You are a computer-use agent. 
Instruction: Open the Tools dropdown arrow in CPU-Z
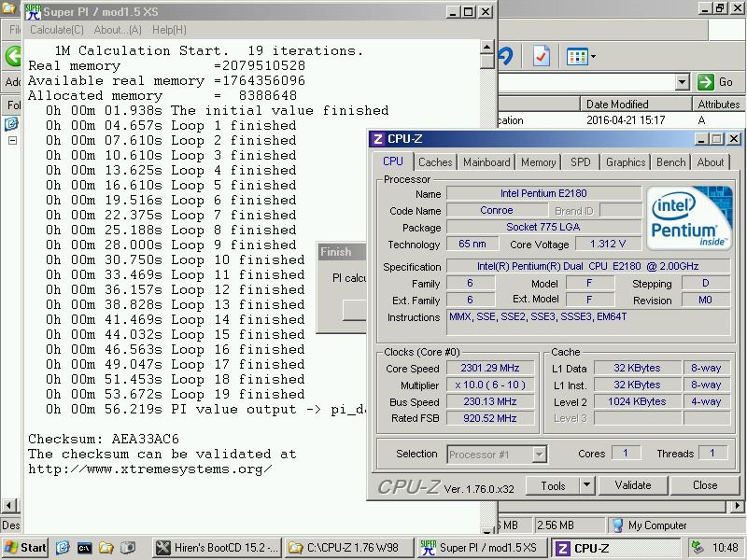pos(585,485)
